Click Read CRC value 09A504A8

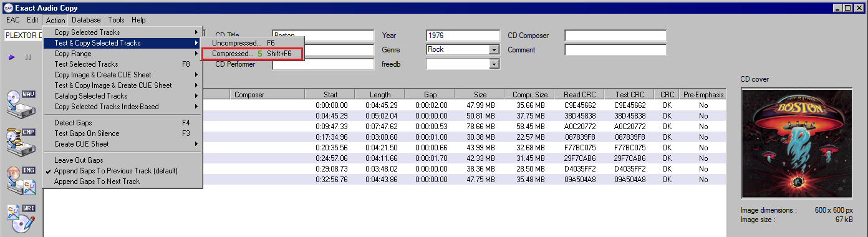click(x=580, y=180)
